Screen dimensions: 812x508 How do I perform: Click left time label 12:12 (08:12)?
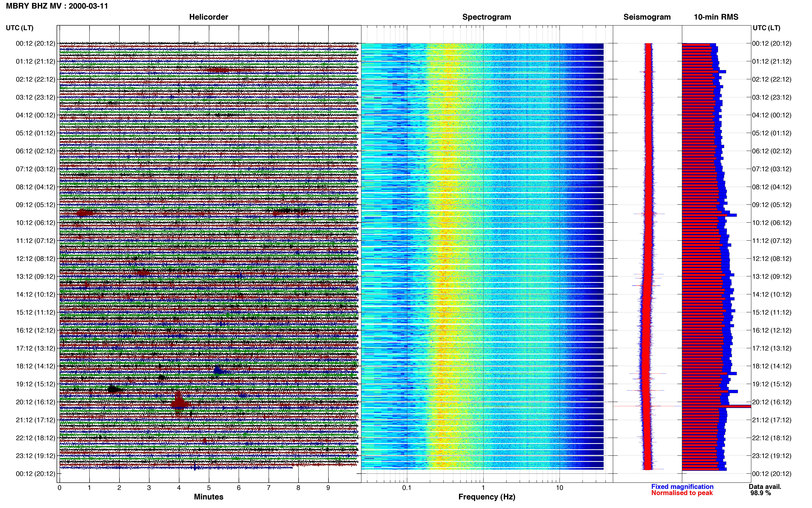[36, 259]
